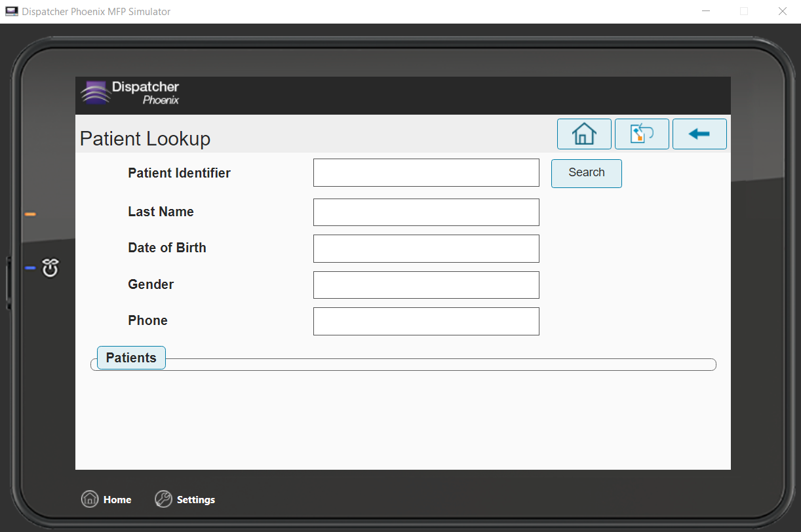Click the Dispatcher Phoenix logo
The image size is (801, 532).
[x=130, y=93]
